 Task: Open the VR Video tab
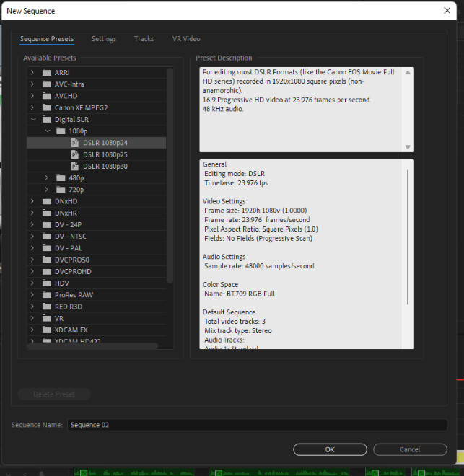[x=186, y=39]
